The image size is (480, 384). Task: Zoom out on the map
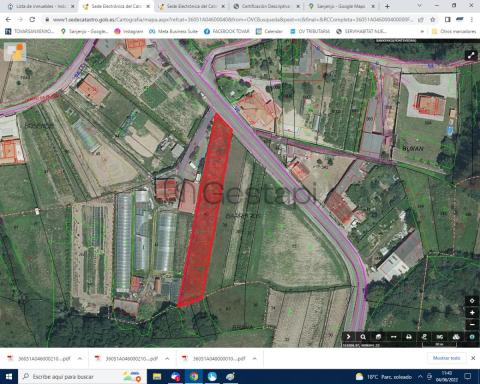tap(472, 324)
